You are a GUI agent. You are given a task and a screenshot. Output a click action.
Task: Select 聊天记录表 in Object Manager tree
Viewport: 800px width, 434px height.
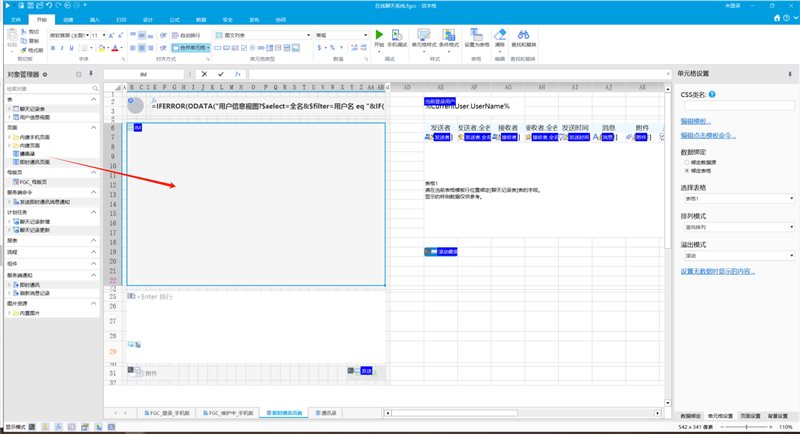32,109
